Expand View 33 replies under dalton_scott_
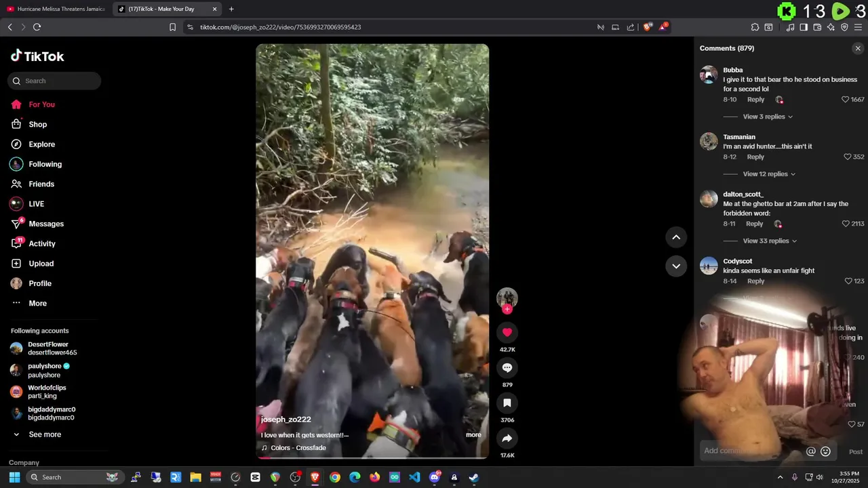Screen dimensions: 868x488 point(770,241)
